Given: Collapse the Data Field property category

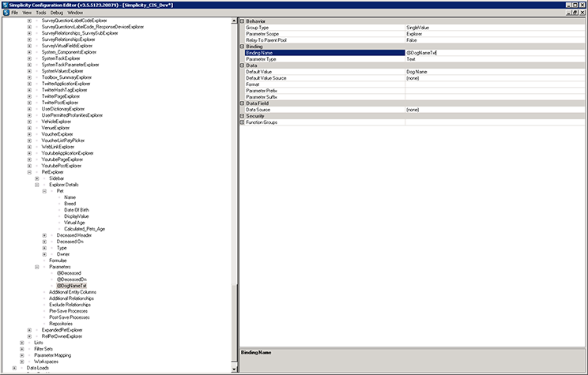Looking at the screenshot, I should 243,103.
